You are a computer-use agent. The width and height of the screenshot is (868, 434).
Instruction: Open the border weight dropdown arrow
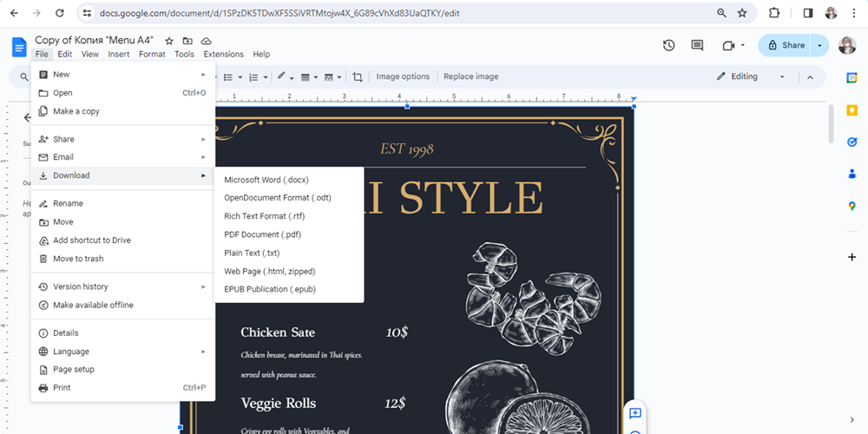point(316,77)
